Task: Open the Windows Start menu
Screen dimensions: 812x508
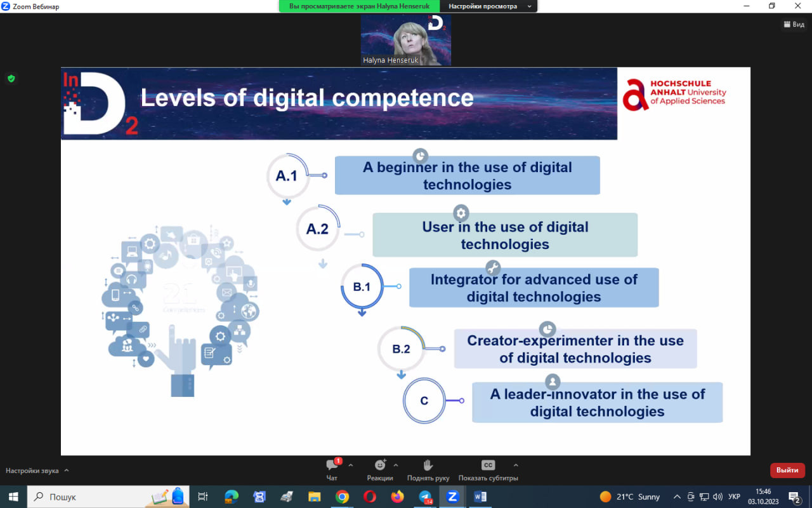Action: coord(13,497)
